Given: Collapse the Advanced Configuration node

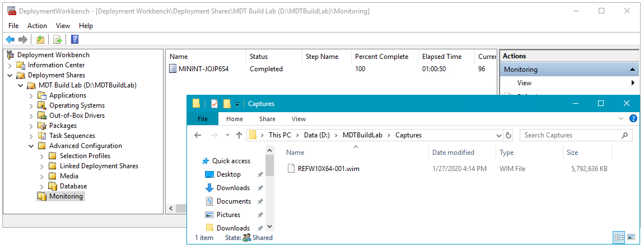Looking at the screenshot, I should click(31, 146).
